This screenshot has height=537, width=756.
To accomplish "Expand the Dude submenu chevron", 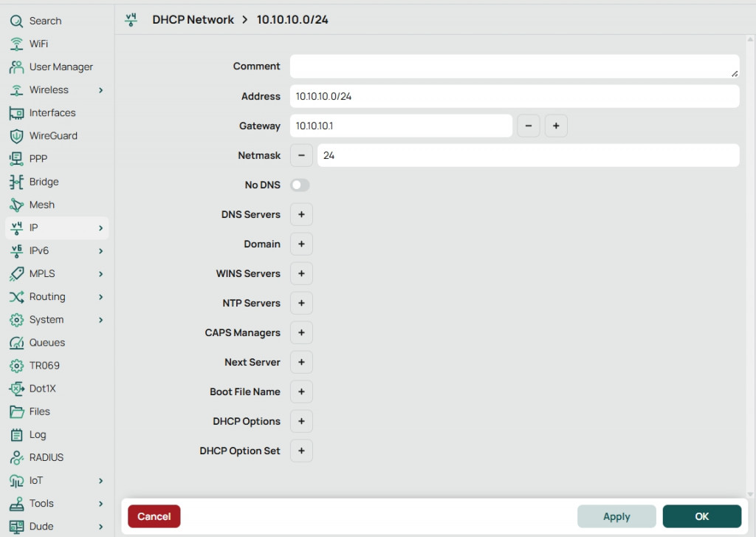I will click(100, 527).
